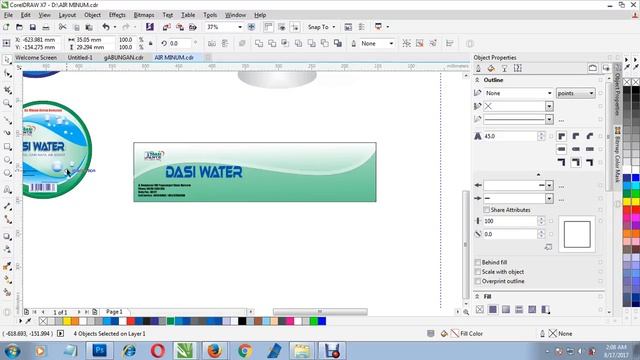Toggle Show rulers in the toolbar

point(268,27)
